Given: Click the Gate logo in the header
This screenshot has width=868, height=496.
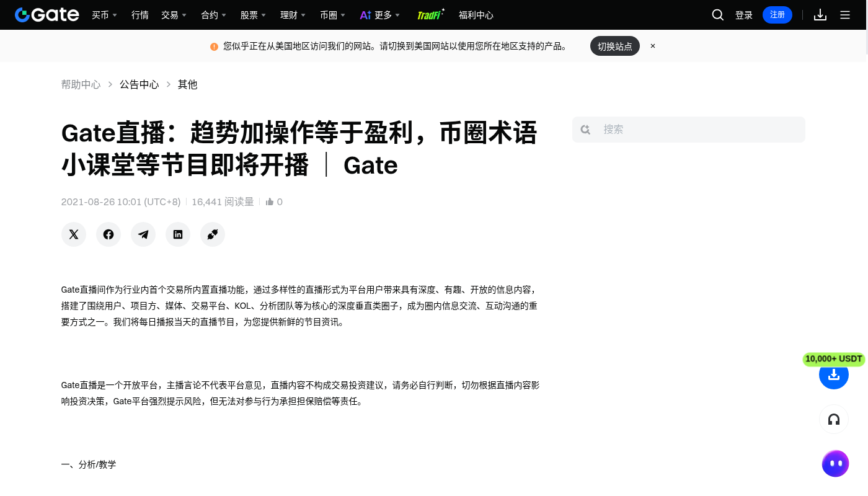Looking at the screenshot, I should click(47, 15).
